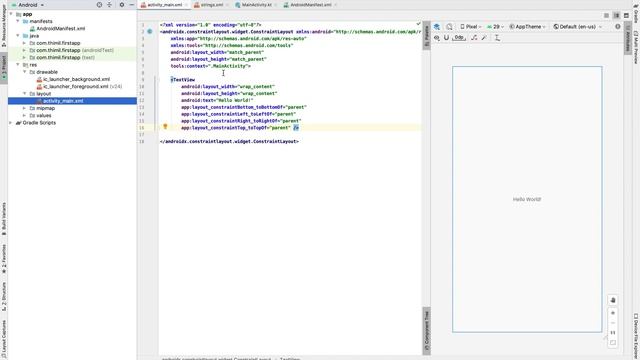This screenshot has width=640, height=360.
Task: Click the intention lightbulb icon in gutter
Action: tap(165, 127)
